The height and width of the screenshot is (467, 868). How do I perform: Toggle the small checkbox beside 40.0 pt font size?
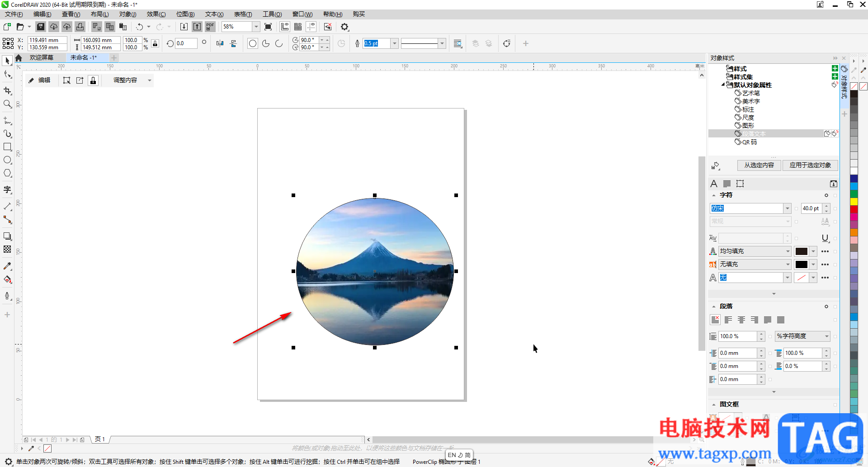coord(835,208)
